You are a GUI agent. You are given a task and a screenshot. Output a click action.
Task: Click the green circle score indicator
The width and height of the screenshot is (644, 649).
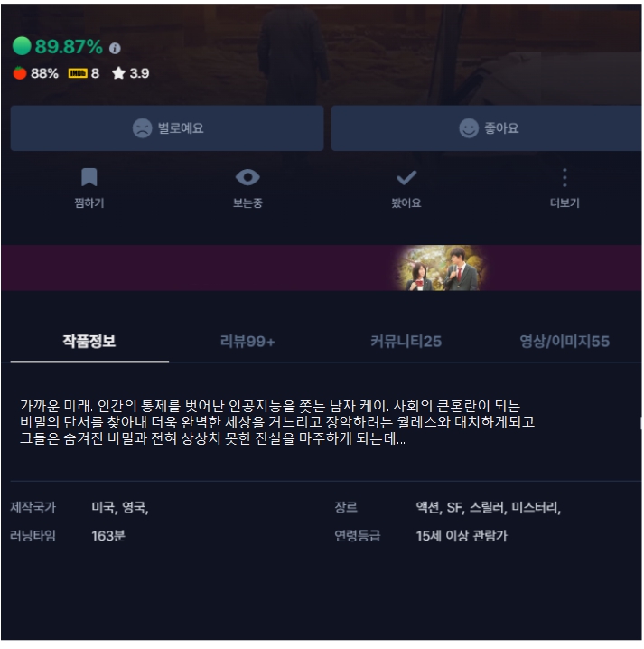click(x=22, y=46)
